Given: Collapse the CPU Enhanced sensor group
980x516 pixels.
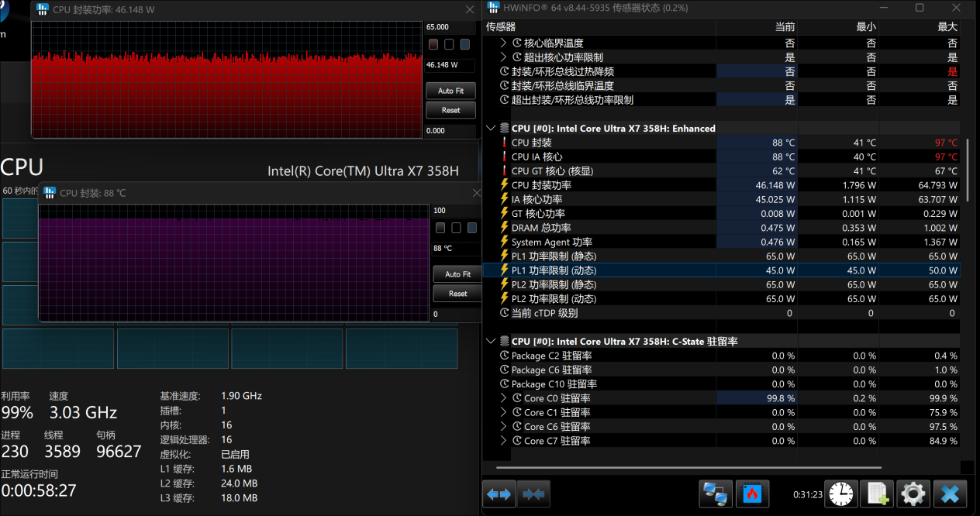Looking at the screenshot, I should (x=491, y=129).
